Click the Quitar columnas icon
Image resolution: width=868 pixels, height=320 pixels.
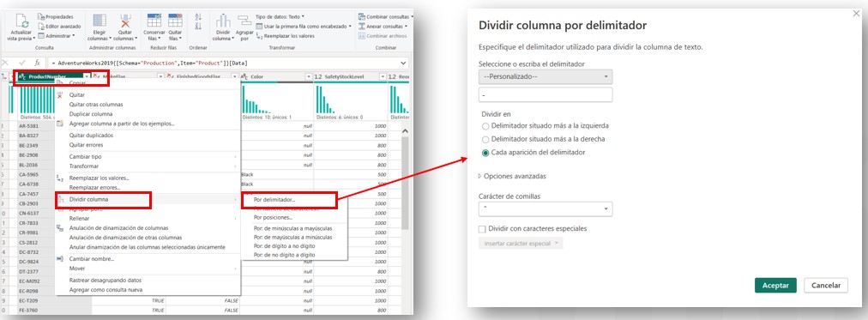[x=126, y=21]
